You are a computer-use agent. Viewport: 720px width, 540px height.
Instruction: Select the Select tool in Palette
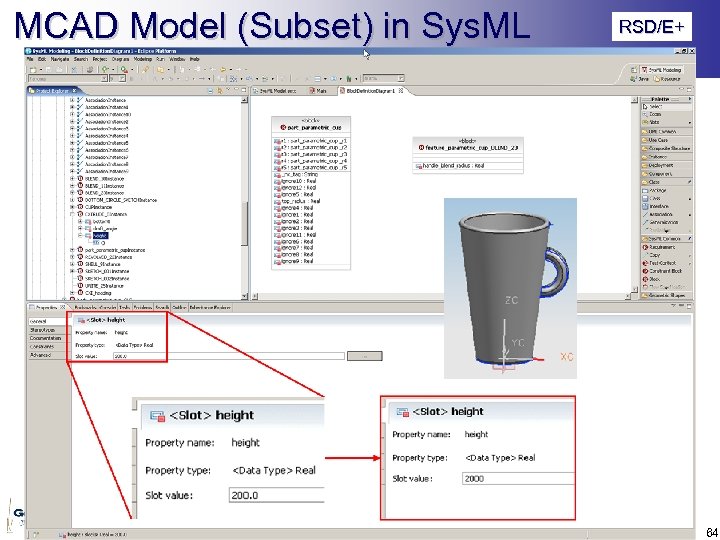[666, 107]
